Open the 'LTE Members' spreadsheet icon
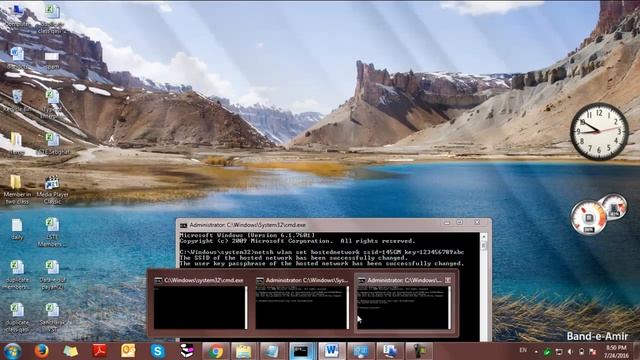The height and width of the screenshot is (360, 640). pos(52,232)
